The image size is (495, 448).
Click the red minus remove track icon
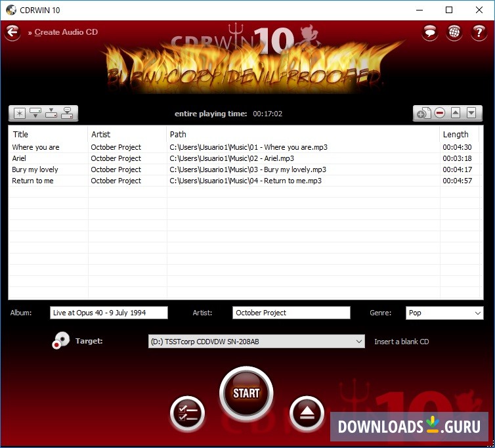click(439, 113)
